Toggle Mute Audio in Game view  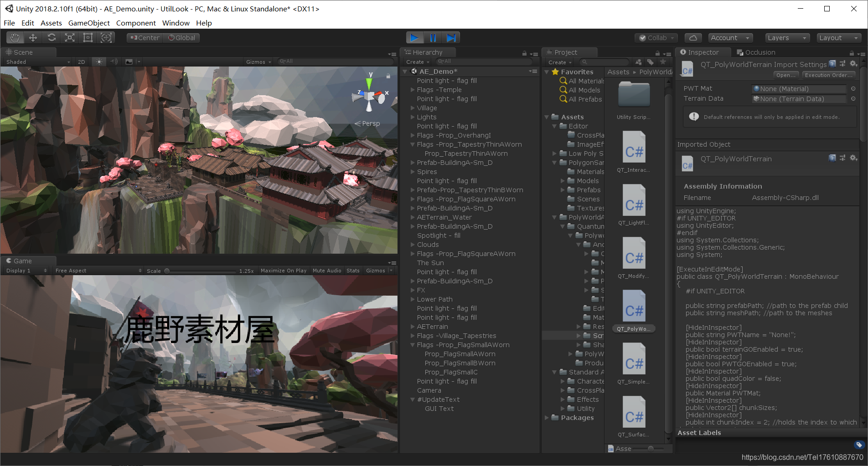coord(327,271)
